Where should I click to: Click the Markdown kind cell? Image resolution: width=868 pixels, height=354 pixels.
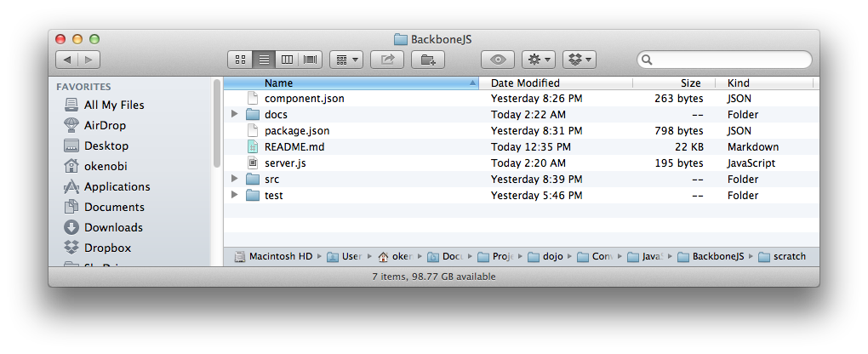click(753, 147)
